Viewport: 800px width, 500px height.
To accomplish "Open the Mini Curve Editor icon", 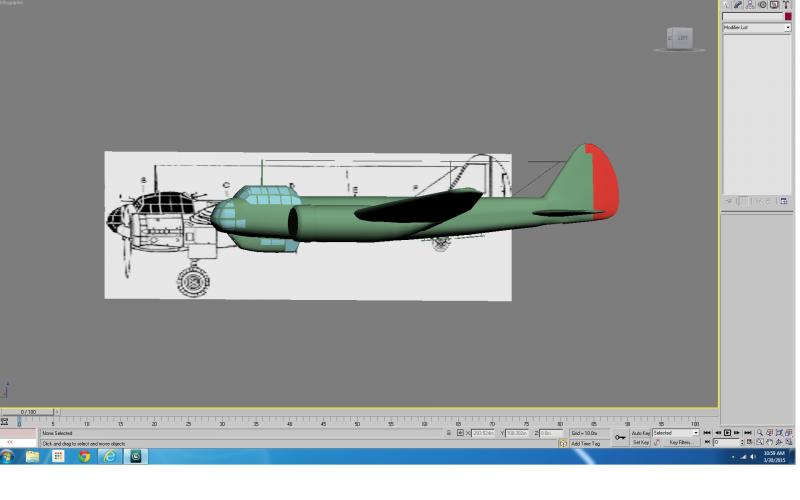I will pos(5,422).
